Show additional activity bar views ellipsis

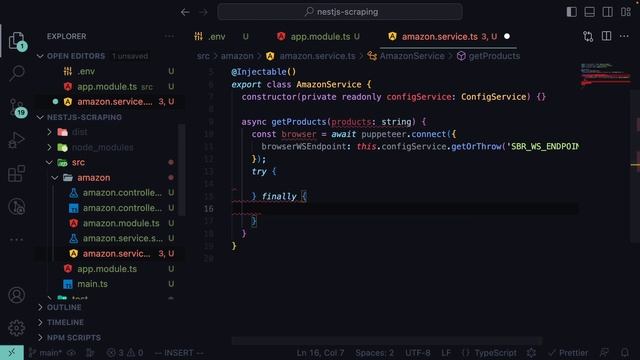pyautogui.click(x=16, y=240)
